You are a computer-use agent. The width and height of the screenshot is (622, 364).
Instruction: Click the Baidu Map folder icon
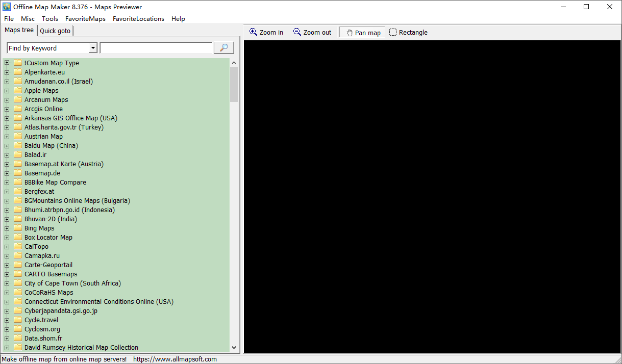(x=18, y=146)
